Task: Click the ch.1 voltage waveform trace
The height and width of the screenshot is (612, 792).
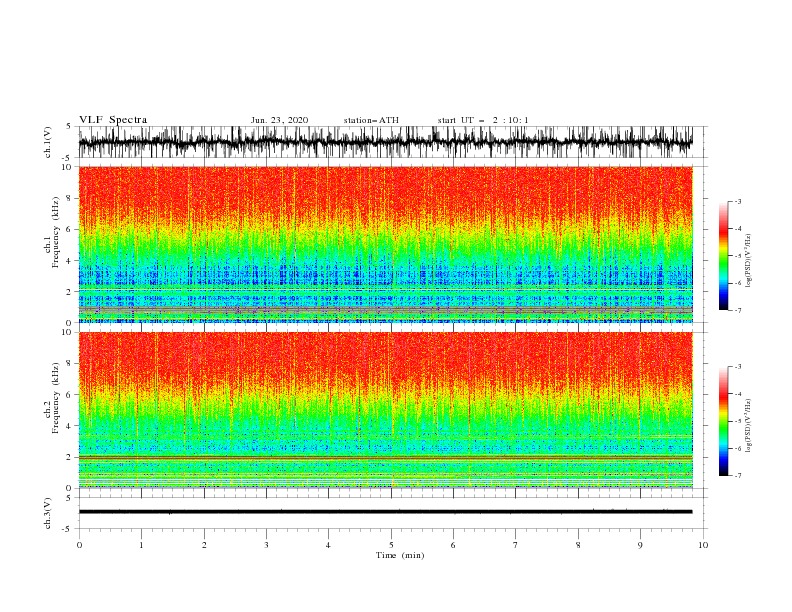Action: (x=385, y=142)
